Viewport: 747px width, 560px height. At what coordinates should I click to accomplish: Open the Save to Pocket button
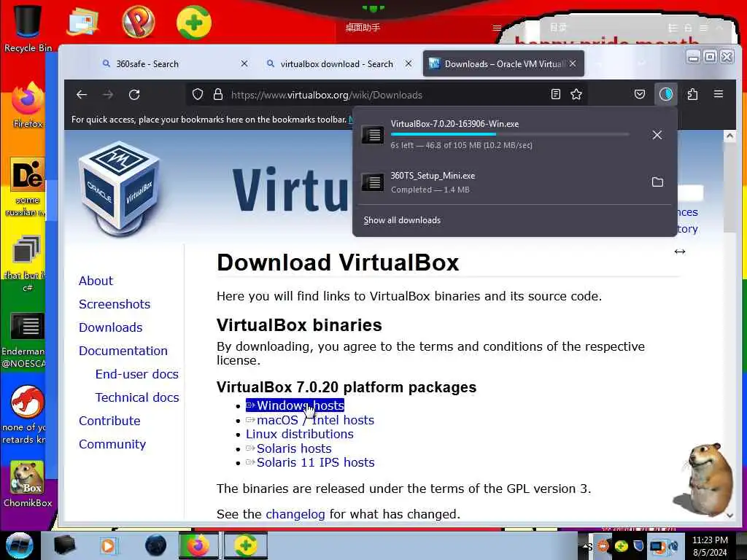[x=640, y=94]
